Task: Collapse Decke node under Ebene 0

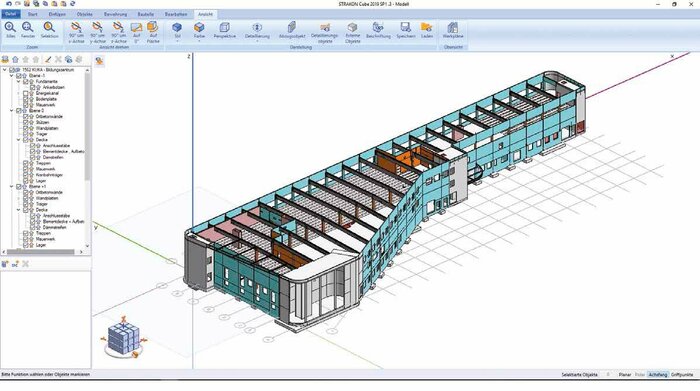Action: click(19, 140)
